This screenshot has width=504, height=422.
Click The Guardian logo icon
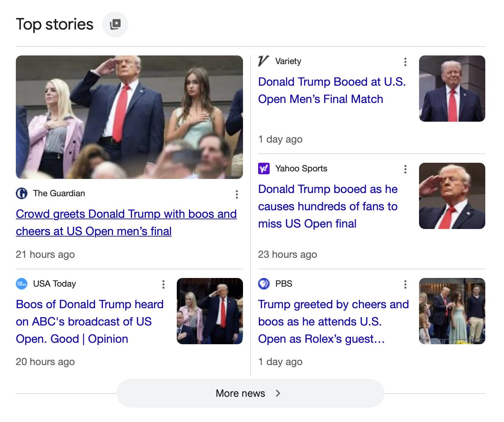pyautogui.click(x=22, y=194)
